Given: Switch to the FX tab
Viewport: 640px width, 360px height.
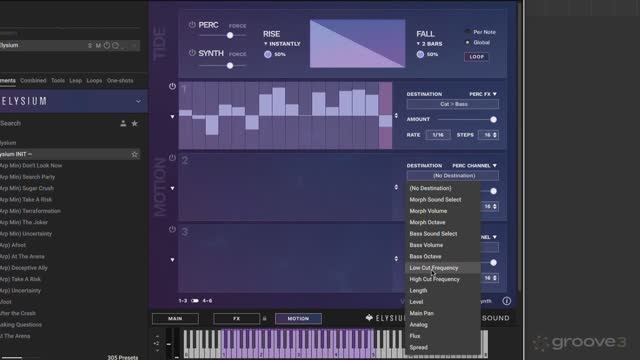Looking at the screenshot, I should (236, 318).
